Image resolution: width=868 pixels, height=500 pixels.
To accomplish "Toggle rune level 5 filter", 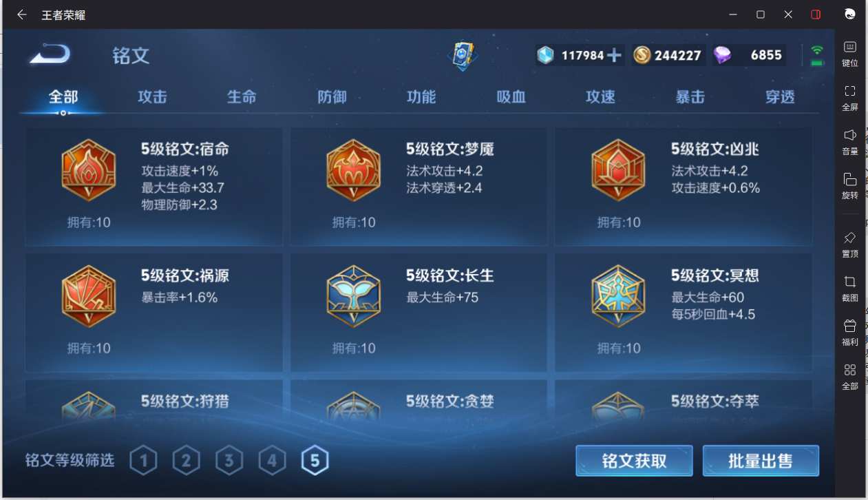I will point(315,461).
